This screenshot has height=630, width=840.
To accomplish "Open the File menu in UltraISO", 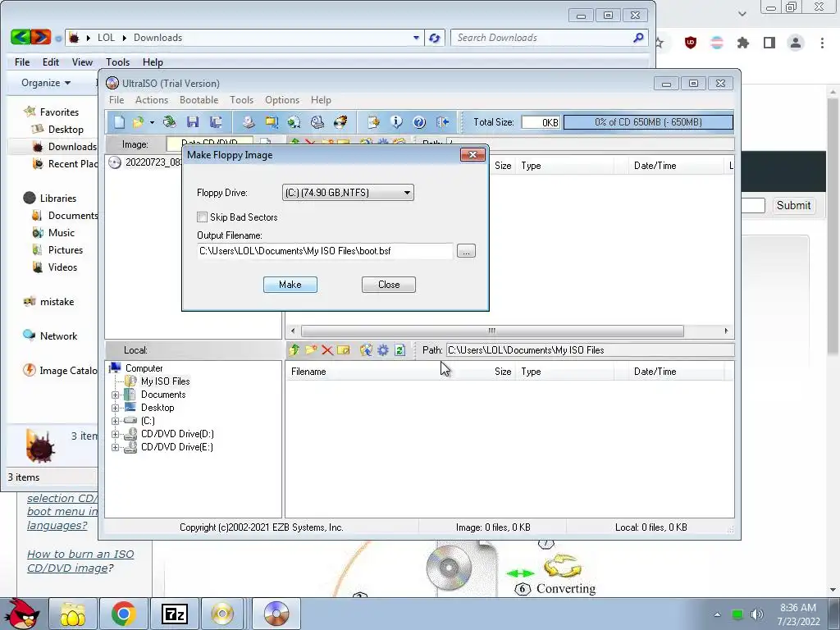I will [116, 100].
